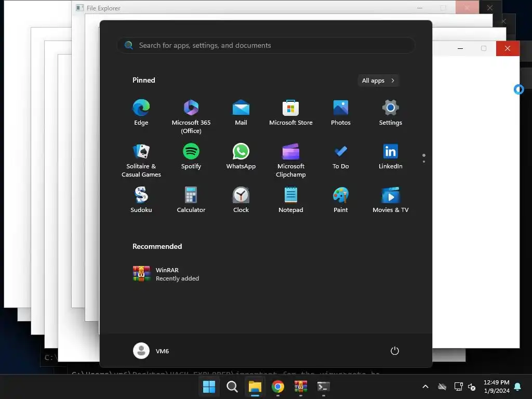Open taskbar Search icon
This screenshot has width=532, height=399.
[x=232, y=387]
